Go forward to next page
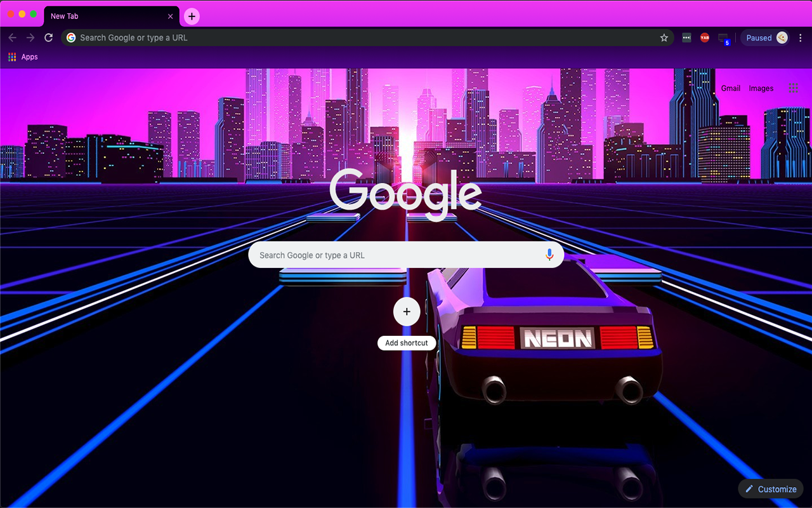The height and width of the screenshot is (508, 812). [x=30, y=38]
